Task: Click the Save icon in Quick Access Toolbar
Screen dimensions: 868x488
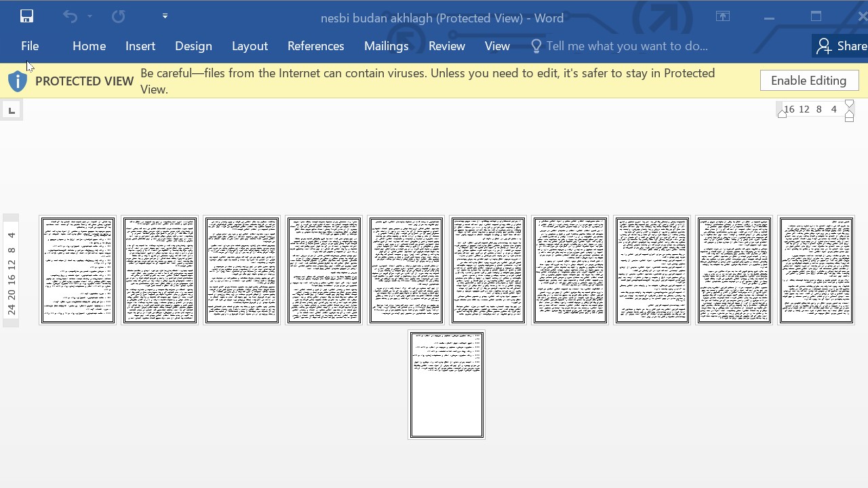Action: (26, 16)
